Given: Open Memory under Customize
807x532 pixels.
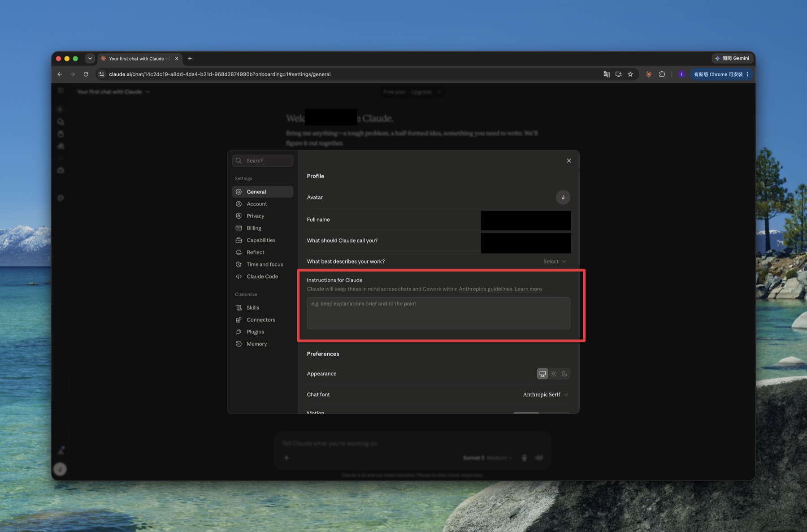Looking at the screenshot, I should pyautogui.click(x=262, y=344).
